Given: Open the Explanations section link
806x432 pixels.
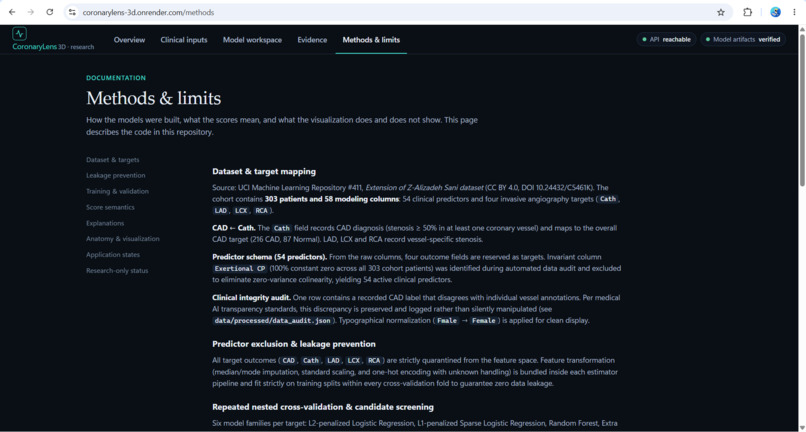Looking at the screenshot, I should click(x=105, y=223).
